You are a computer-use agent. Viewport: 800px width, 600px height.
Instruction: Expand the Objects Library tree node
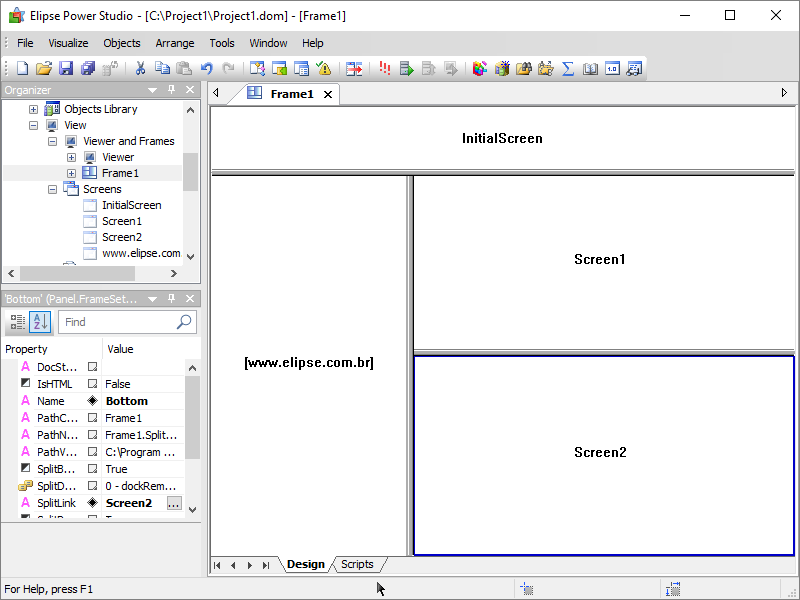(33, 109)
